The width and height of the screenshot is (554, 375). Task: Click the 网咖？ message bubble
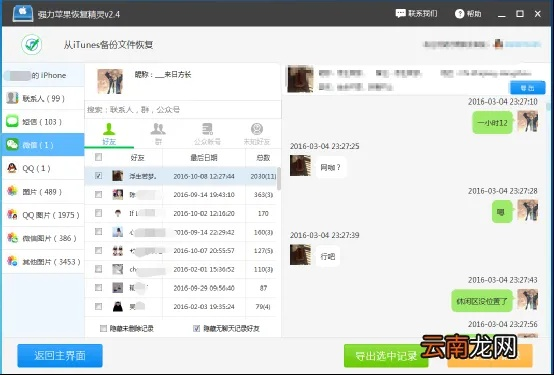[330, 167]
